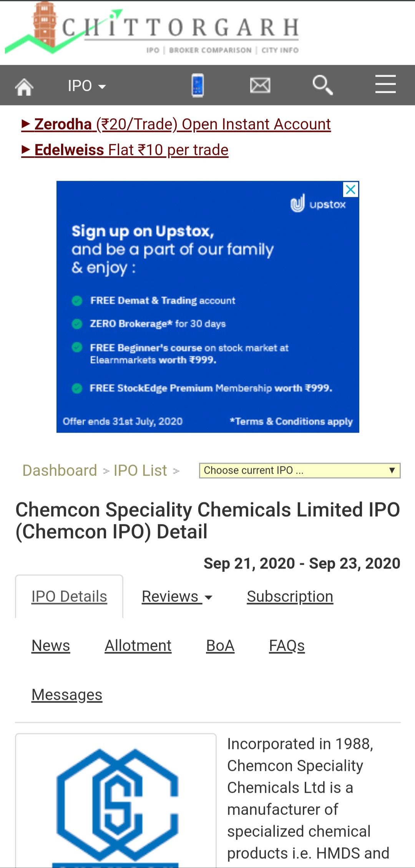Open the hamburger menu
Image resolution: width=415 pixels, height=868 pixels.
click(x=385, y=84)
